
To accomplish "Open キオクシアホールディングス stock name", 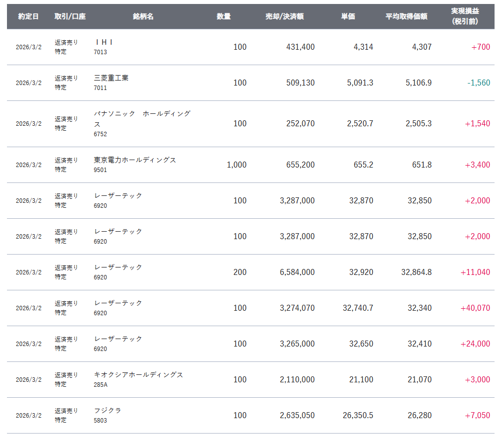I will coord(138,374).
